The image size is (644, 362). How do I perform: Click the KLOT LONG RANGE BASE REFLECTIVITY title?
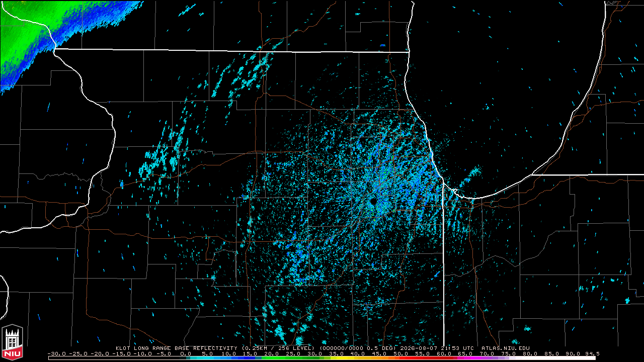176,348
